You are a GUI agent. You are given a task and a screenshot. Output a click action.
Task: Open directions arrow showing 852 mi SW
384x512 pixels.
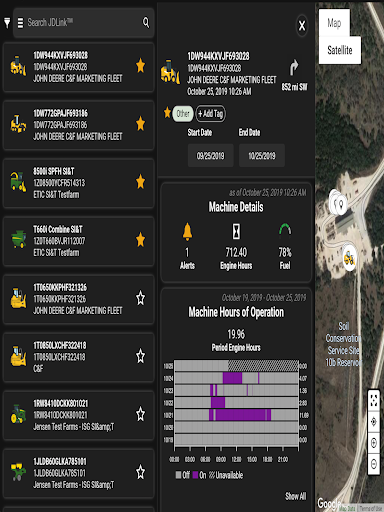click(x=294, y=68)
